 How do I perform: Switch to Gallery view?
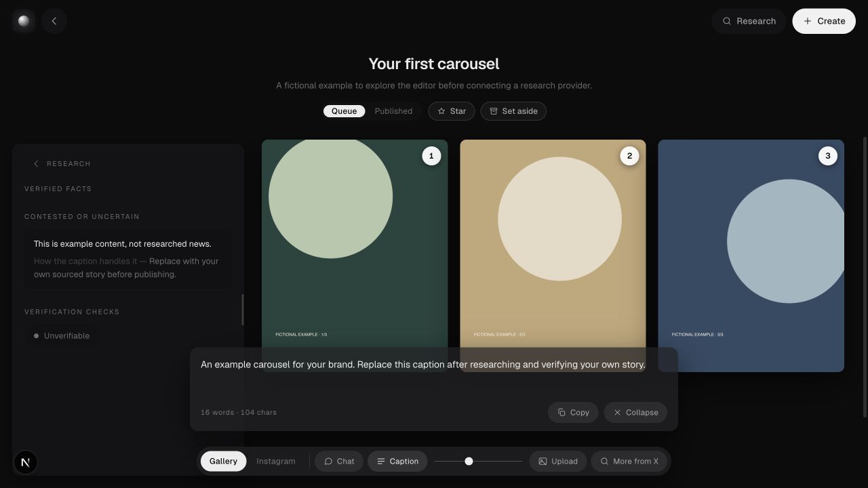point(223,461)
